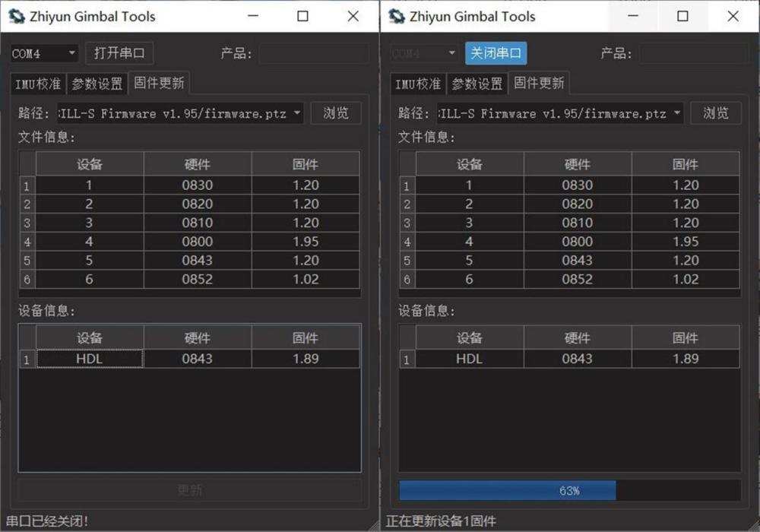Screen dimensions: 760x532
Task: Click the Zhiyun app icon in right window title bar
Action: click(396, 17)
